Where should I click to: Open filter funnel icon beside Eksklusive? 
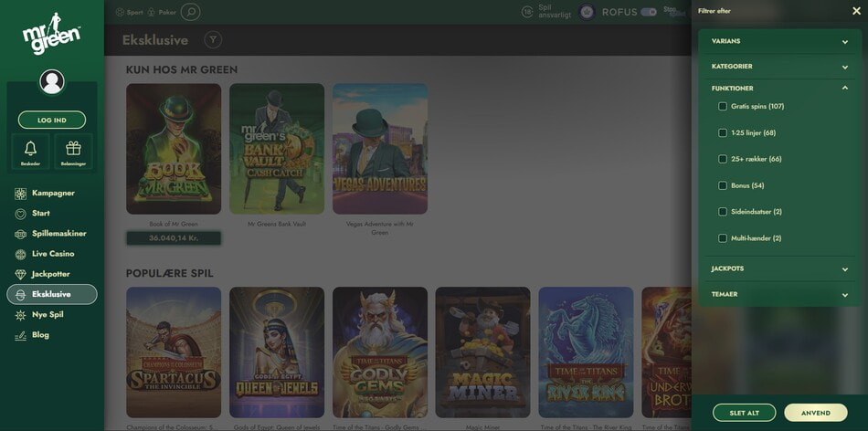[x=213, y=40]
